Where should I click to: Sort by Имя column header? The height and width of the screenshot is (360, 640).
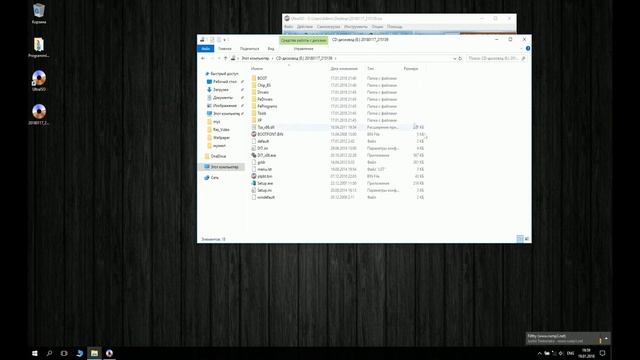click(257, 69)
